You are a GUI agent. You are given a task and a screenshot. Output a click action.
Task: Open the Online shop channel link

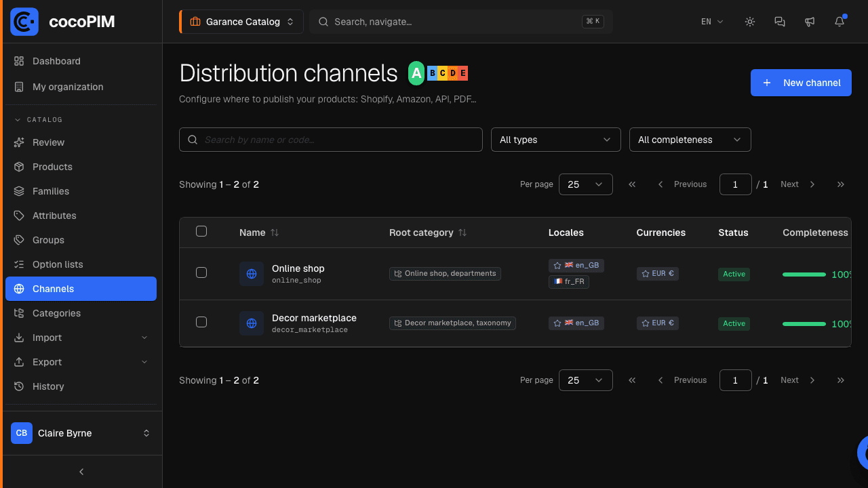point(298,268)
